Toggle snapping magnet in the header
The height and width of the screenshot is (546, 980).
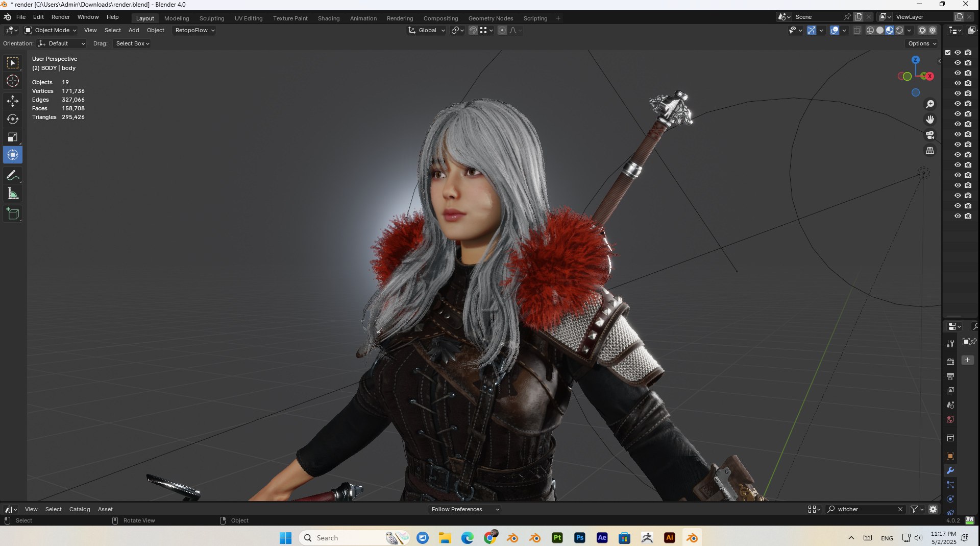473,30
